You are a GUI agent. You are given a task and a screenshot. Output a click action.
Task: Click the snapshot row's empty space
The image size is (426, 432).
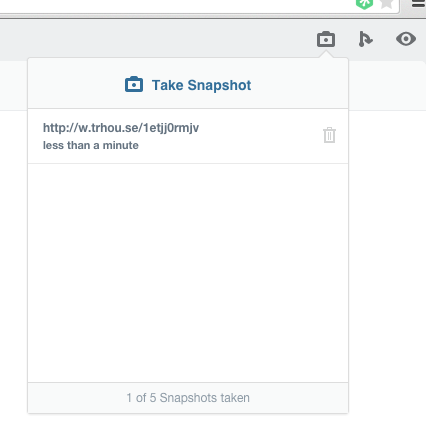(260, 136)
